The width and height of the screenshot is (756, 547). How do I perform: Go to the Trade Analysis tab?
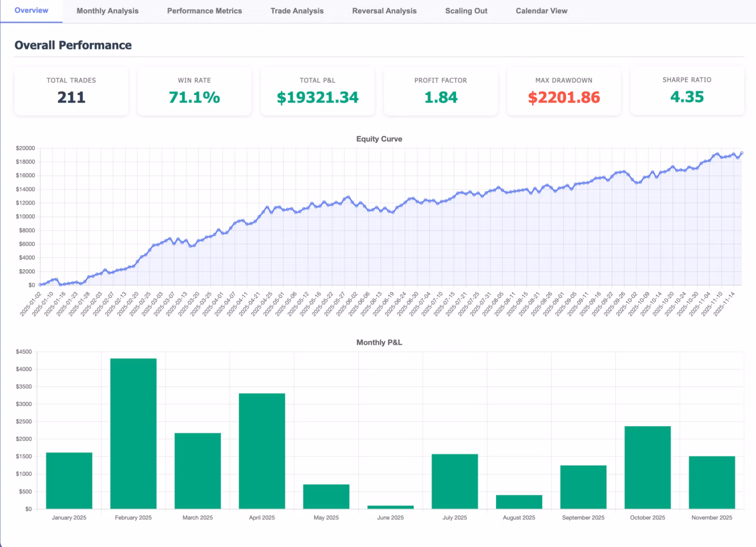click(x=297, y=11)
